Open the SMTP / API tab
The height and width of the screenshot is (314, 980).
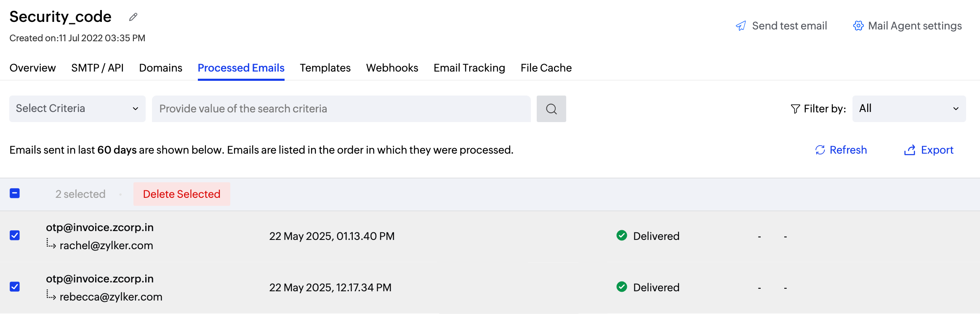tap(97, 68)
